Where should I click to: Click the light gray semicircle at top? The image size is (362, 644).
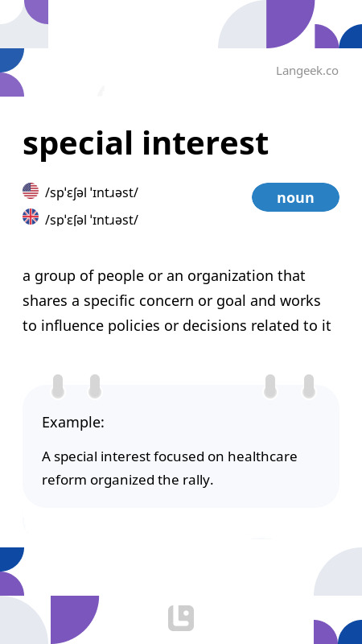242,24
